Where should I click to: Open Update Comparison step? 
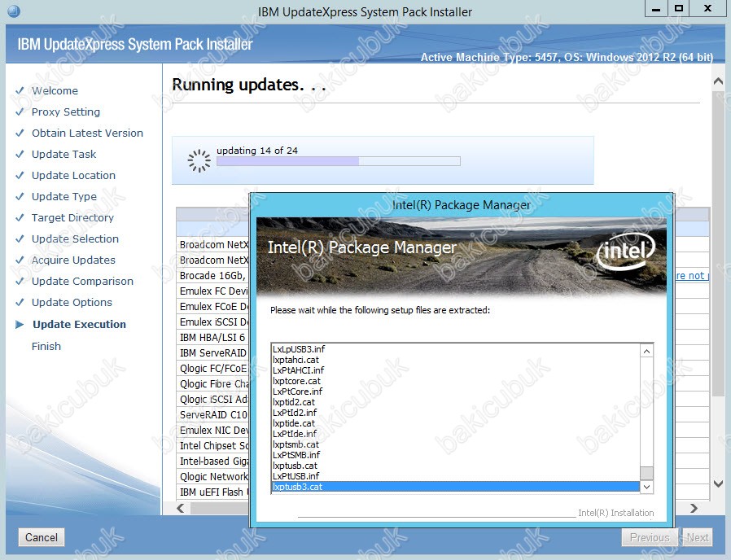coord(82,281)
